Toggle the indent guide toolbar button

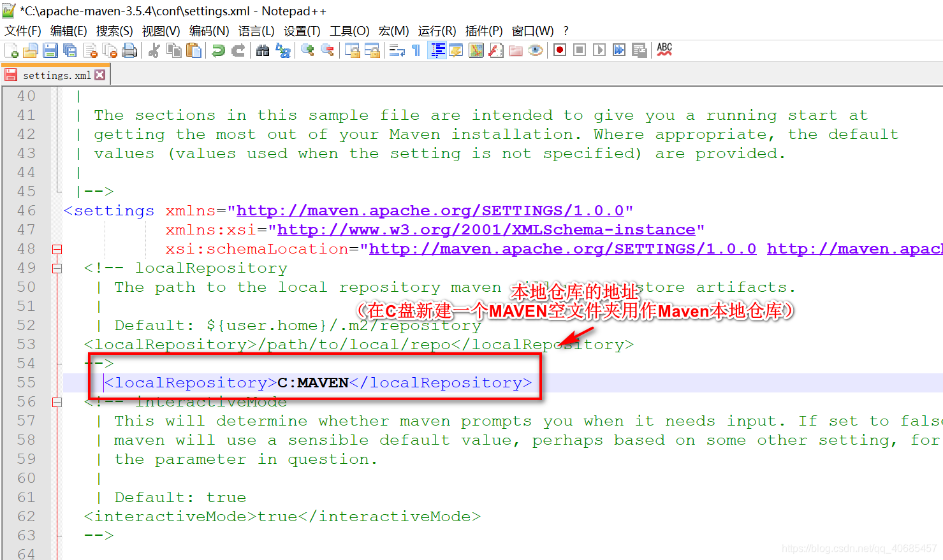click(437, 50)
